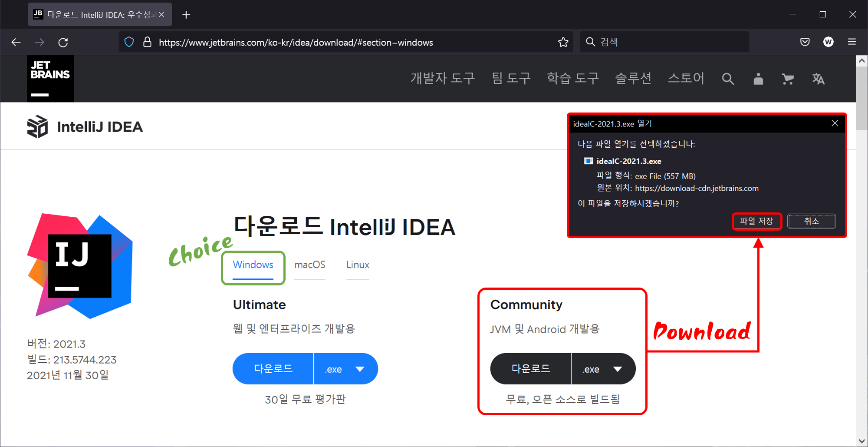The width and height of the screenshot is (868, 447).
Task: Click the filename idealC-2021.3.exe in dialog
Action: (x=629, y=161)
